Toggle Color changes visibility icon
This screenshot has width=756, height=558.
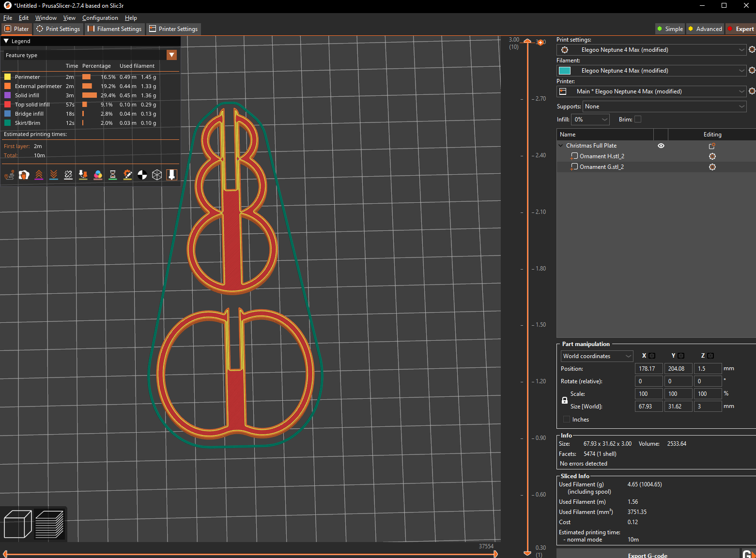click(98, 175)
